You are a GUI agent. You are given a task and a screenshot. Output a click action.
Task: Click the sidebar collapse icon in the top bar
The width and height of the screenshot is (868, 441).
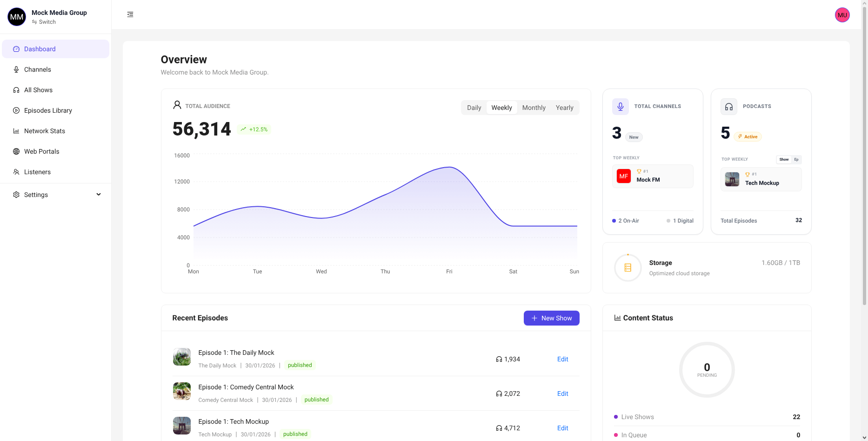click(130, 14)
